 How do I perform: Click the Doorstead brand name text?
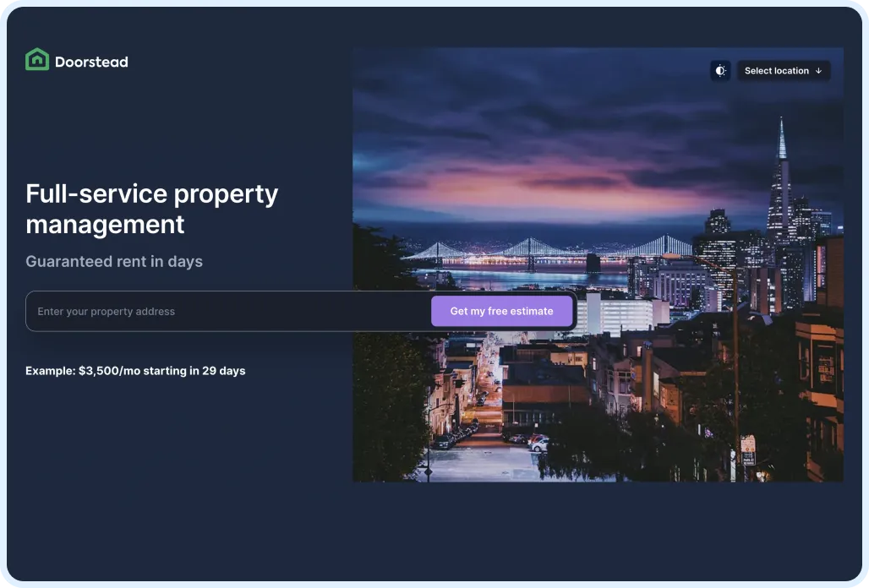(x=91, y=62)
